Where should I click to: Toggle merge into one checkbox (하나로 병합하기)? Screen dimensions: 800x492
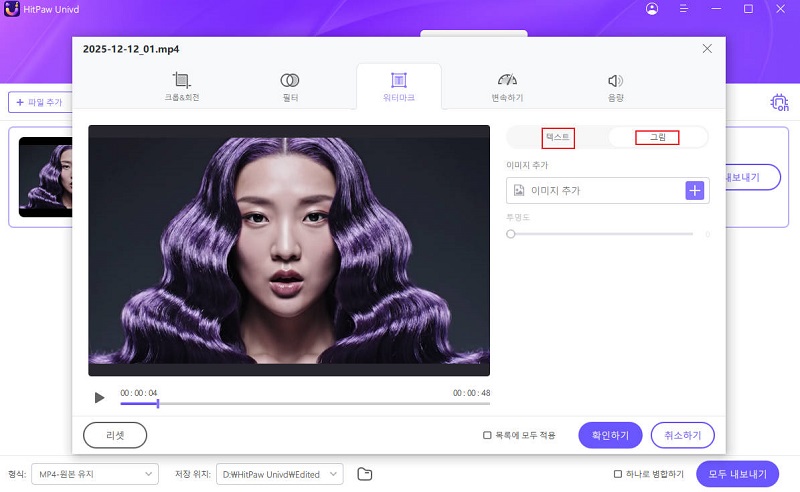point(617,474)
